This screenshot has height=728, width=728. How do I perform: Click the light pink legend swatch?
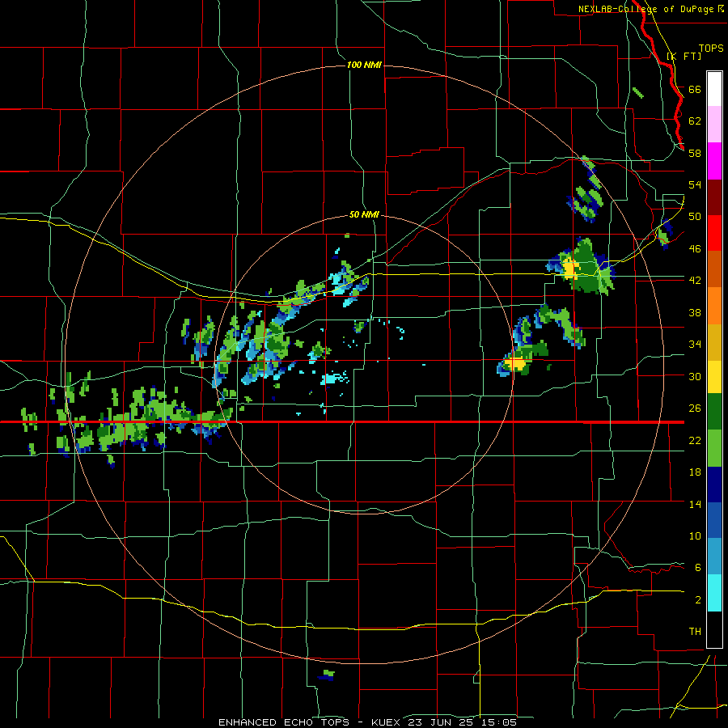pyautogui.click(x=714, y=125)
